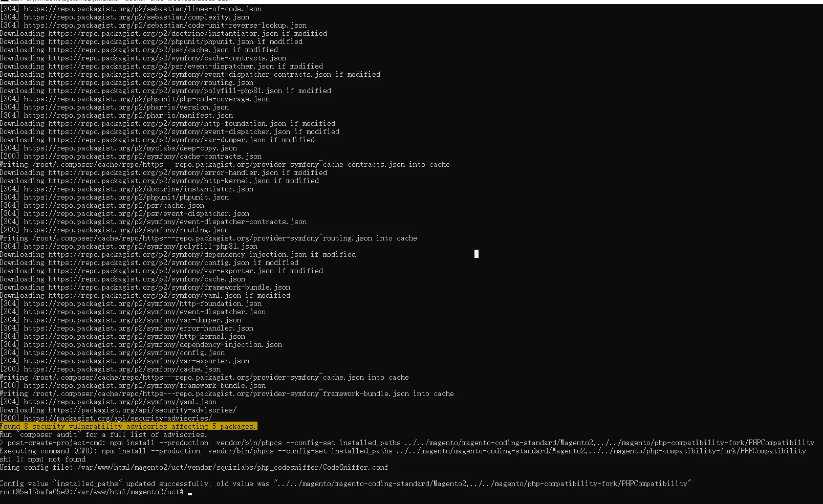
Task: Click the Downloading symfony/event-dispatcher.json if modified line
Action: (170, 132)
